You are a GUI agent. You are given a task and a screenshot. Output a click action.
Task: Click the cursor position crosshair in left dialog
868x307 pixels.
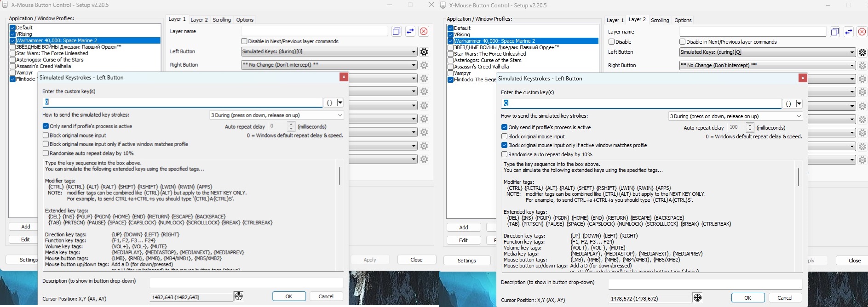click(238, 296)
